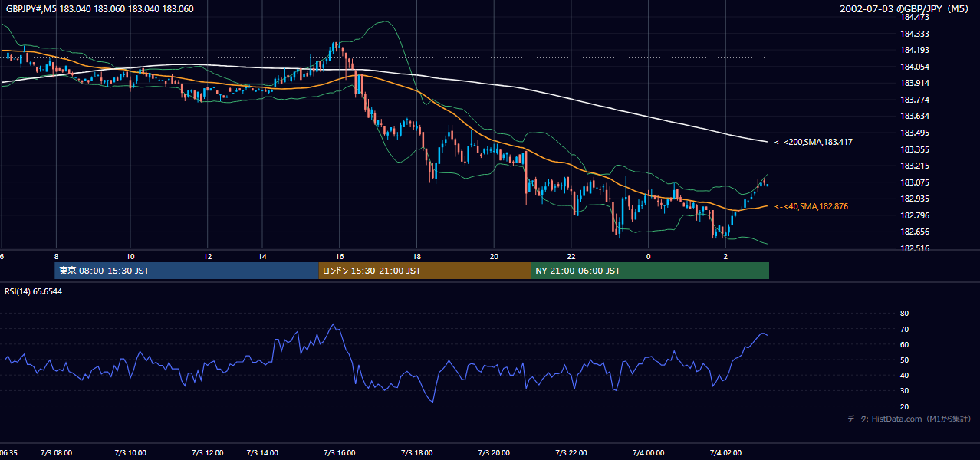Image resolution: width=980 pixels, height=460 pixels.
Task: Click the NY 21:00-06:00 JST session bar
Action: [649, 271]
